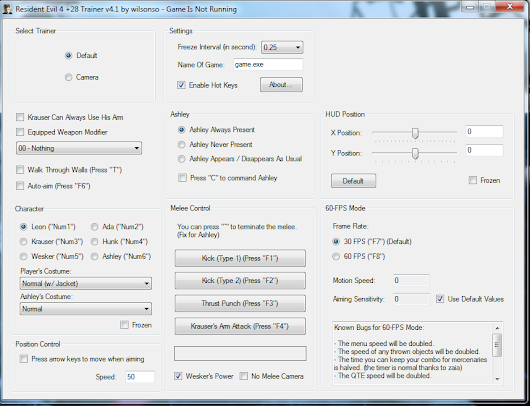
Task: Minimize the trainer window
Action: click(x=470, y=7)
